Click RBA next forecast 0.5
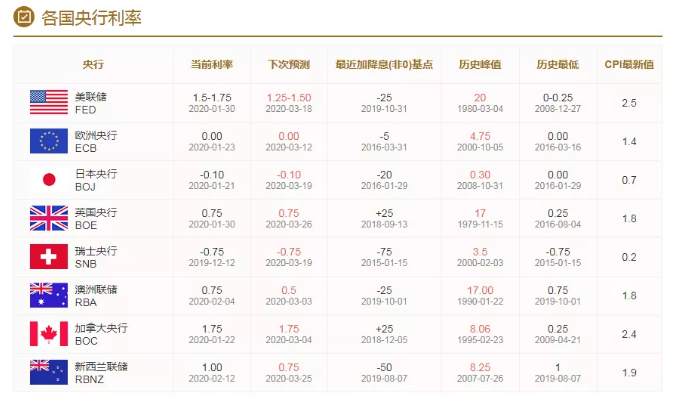 (289, 290)
